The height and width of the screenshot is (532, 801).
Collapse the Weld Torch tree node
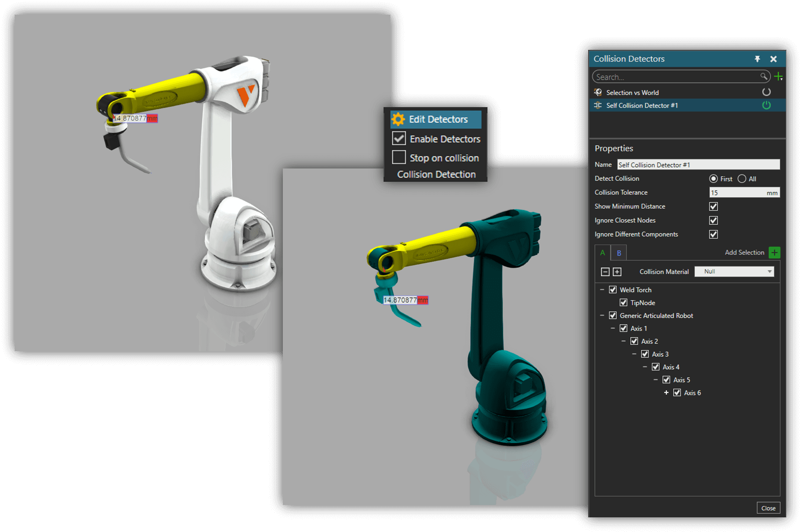point(602,290)
